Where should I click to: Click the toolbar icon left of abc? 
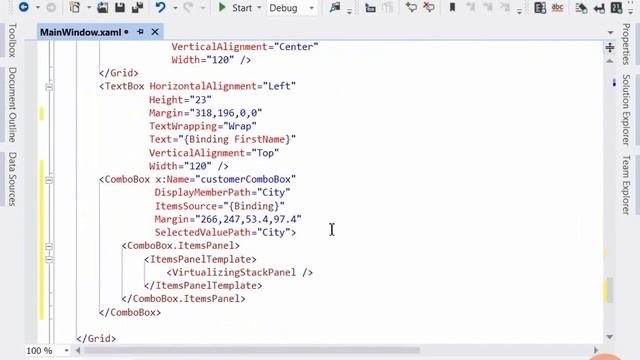(x=540, y=7)
